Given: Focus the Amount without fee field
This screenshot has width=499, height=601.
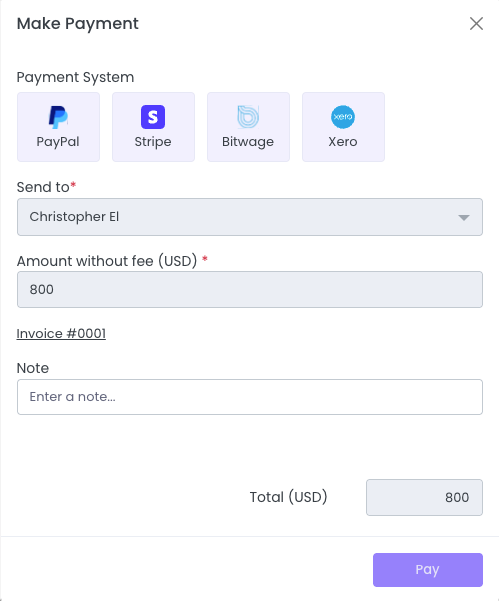Looking at the screenshot, I should point(250,289).
